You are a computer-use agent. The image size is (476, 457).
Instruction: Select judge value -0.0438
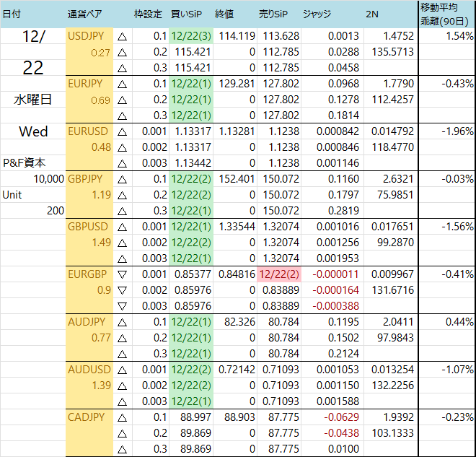tap(341, 433)
